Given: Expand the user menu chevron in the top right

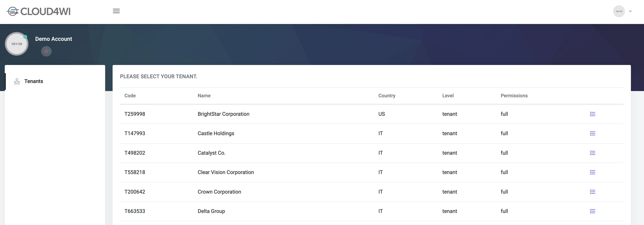Looking at the screenshot, I should click(630, 11).
